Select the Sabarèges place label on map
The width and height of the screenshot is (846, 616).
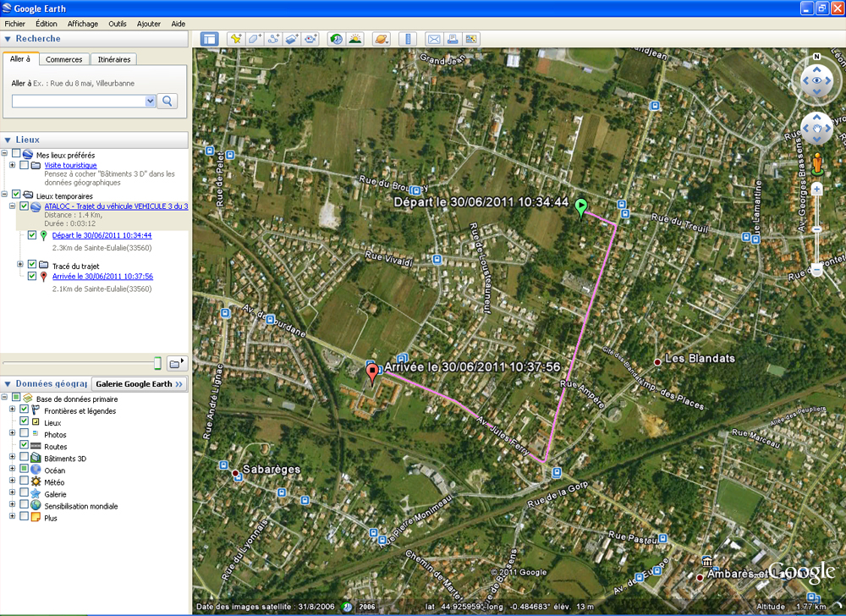click(272, 470)
